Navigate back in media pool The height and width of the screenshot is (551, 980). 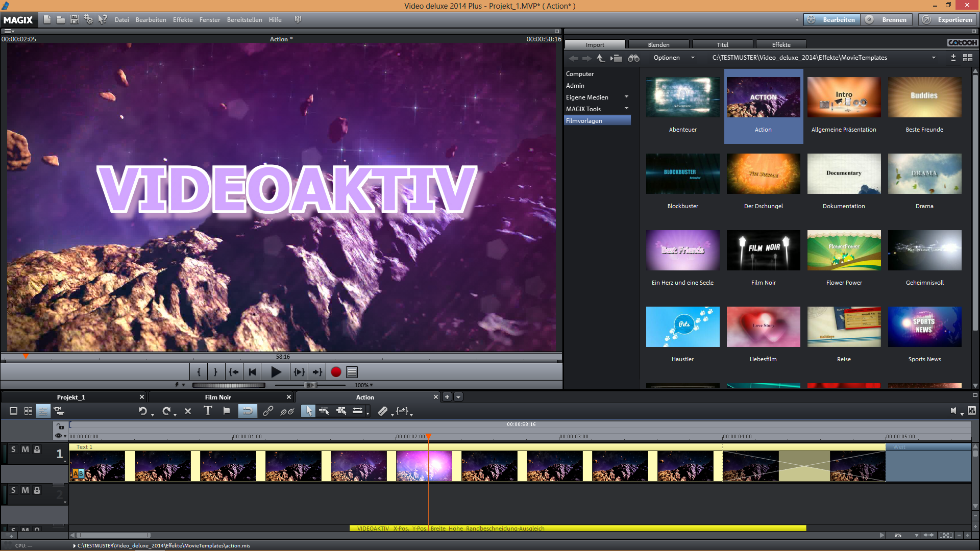coord(574,58)
